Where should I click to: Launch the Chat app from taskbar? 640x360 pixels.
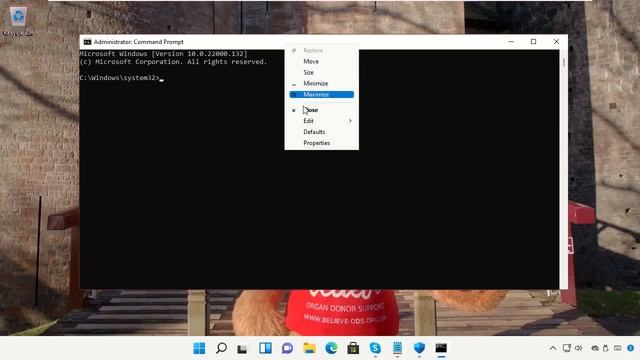(287, 348)
